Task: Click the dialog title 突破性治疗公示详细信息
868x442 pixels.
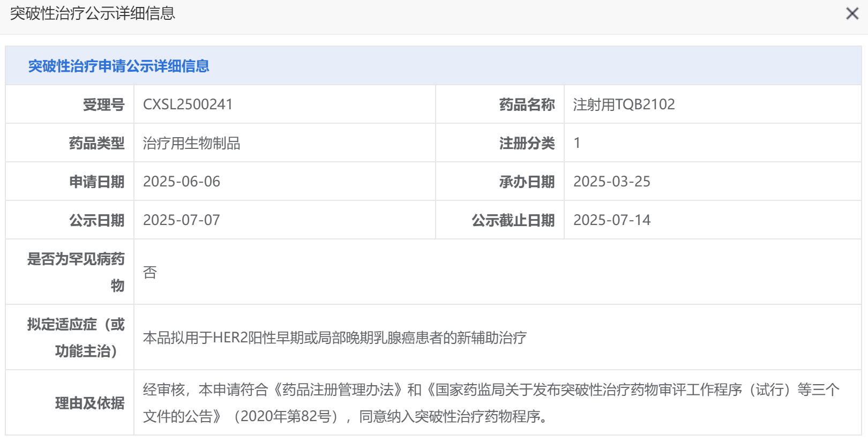Action: tap(93, 13)
